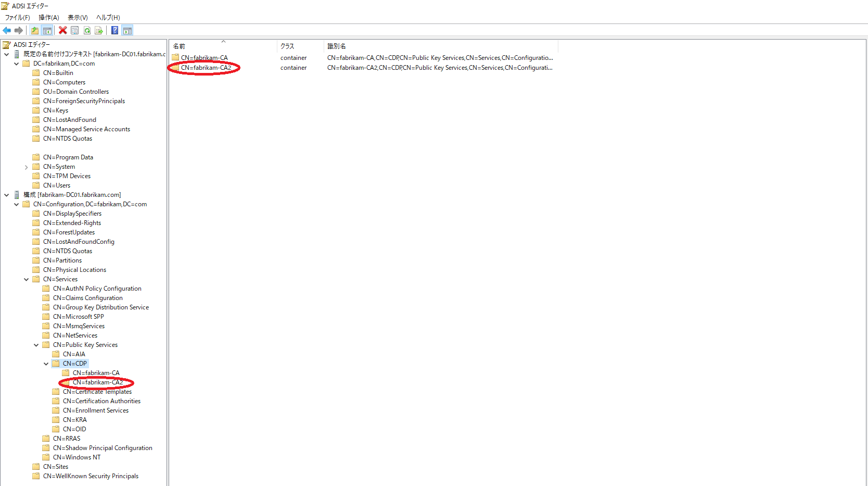The height and width of the screenshot is (486, 868).
Task: Select CN=Certification Authorities node
Action: pos(101,401)
